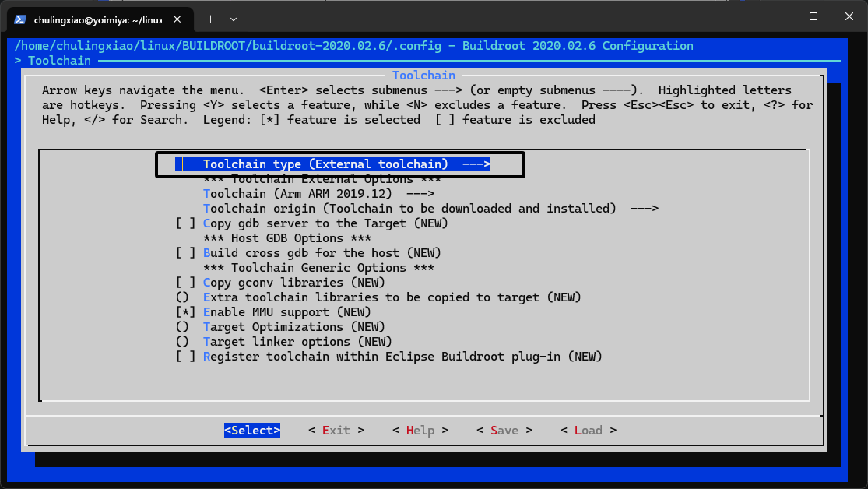Click the < Exit > button
The height and width of the screenshot is (489, 868).
(x=336, y=431)
